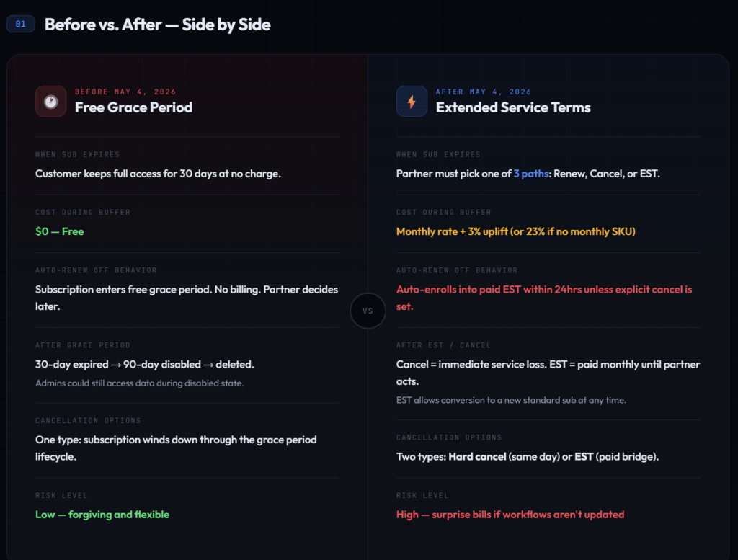This screenshot has height=560, width=738.
Task: Click the VS circle badge in the center
Action: pyautogui.click(x=368, y=311)
